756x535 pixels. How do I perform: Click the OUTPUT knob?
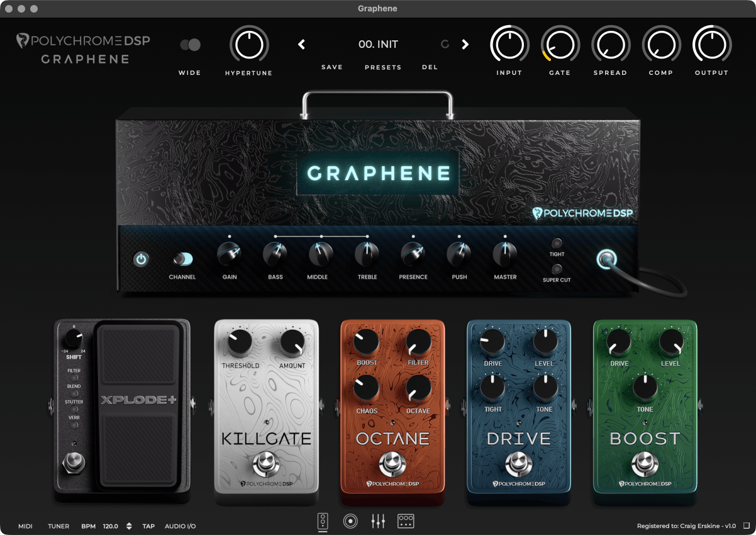coord(712,44)
